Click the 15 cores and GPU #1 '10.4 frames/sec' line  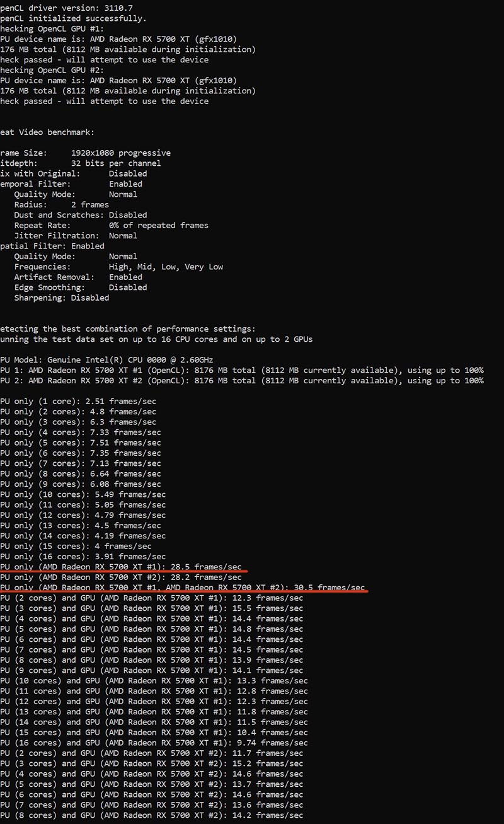pos(154,733)
